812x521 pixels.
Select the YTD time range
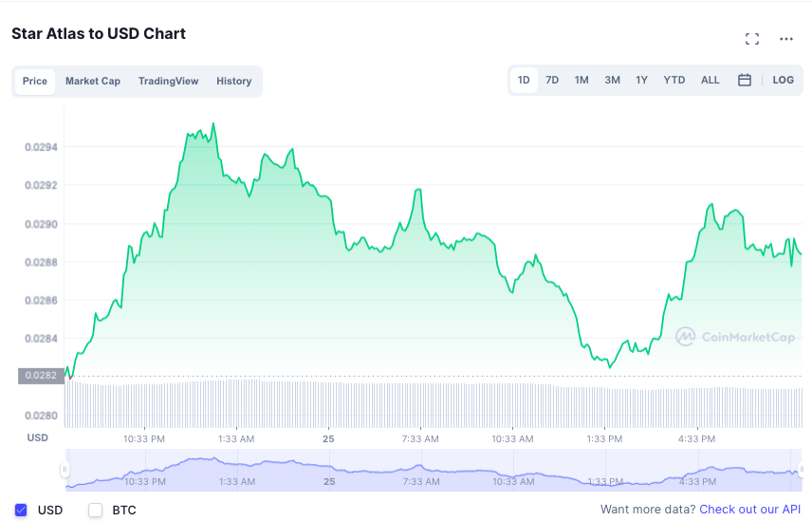coord(674,81)
